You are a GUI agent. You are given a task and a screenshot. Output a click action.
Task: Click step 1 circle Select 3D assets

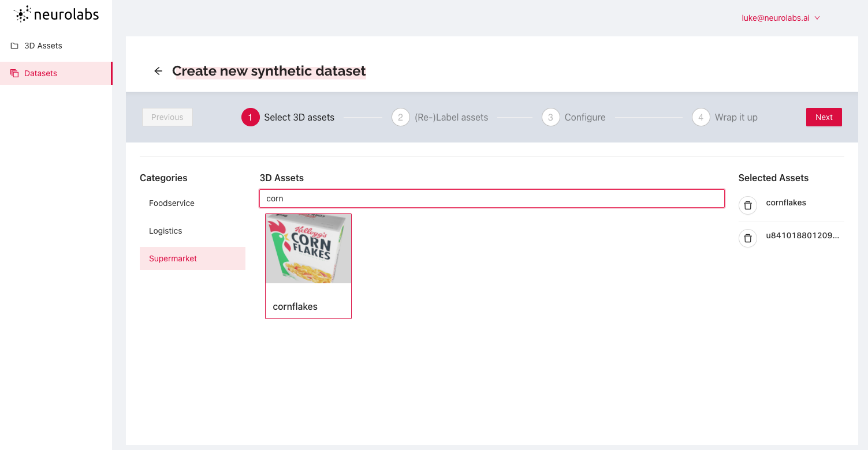[x=251, y=117]
